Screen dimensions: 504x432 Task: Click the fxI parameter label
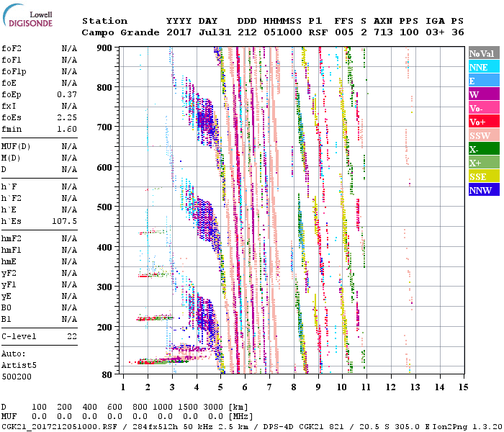coord(9,106)
